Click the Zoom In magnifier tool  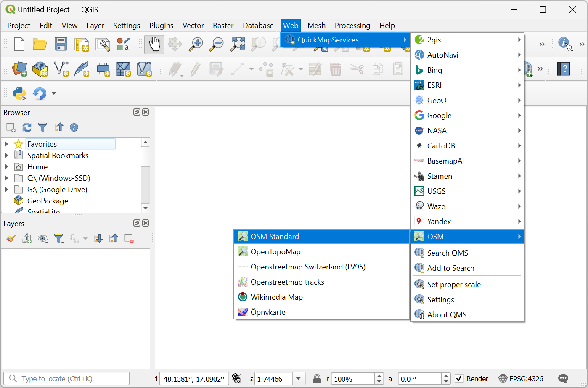tap(196, 44)
